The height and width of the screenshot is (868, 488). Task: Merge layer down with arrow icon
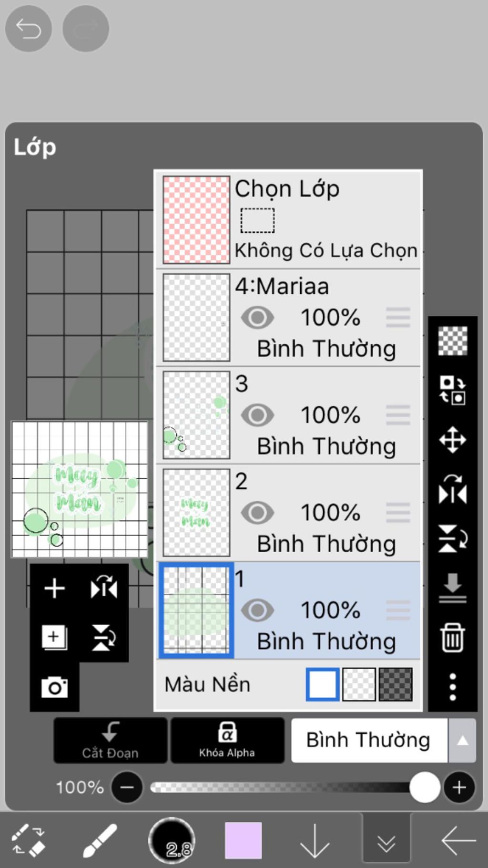(x=452, y=588)
